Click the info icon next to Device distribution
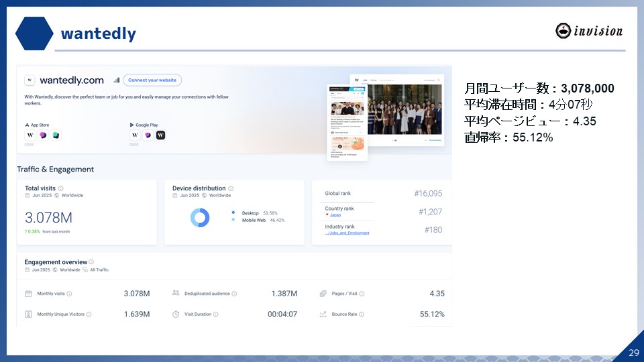 coord(231,188)
